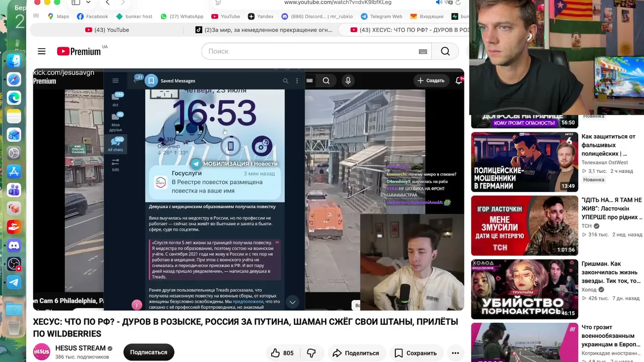
Task: Open the Входящие mail bookmark
Action: (x=427, y=17)
